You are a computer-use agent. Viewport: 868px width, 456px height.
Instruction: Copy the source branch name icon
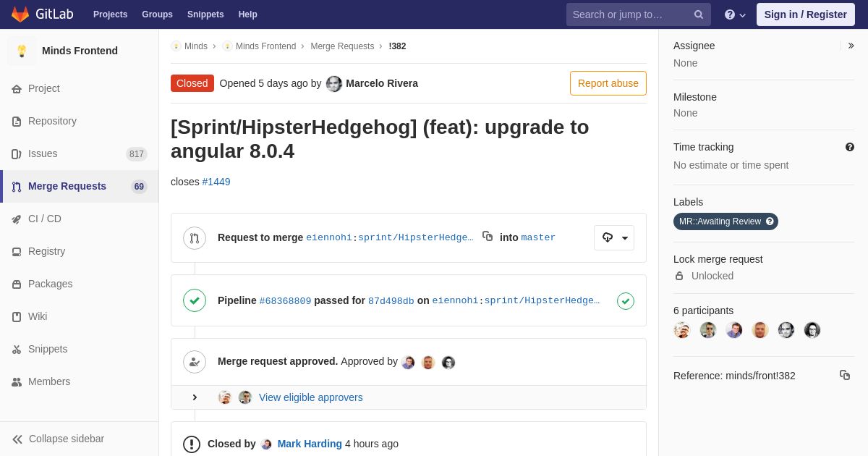coord(488,236)
